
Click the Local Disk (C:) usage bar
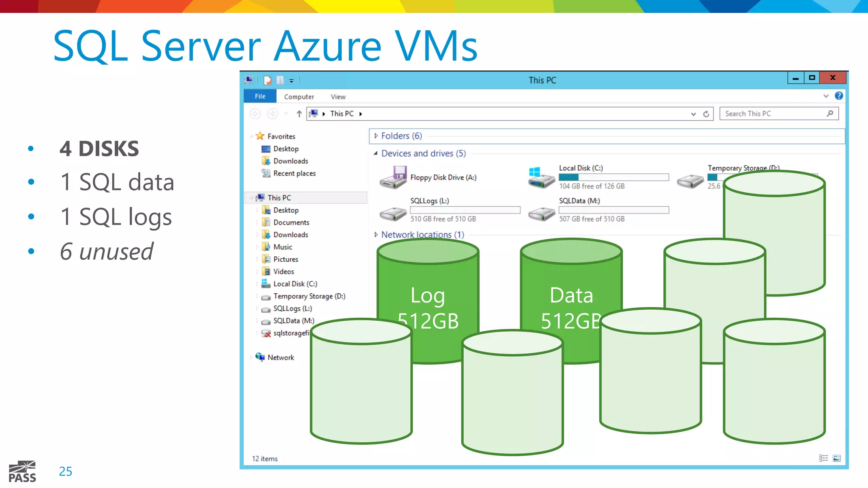tap(614, 177)
